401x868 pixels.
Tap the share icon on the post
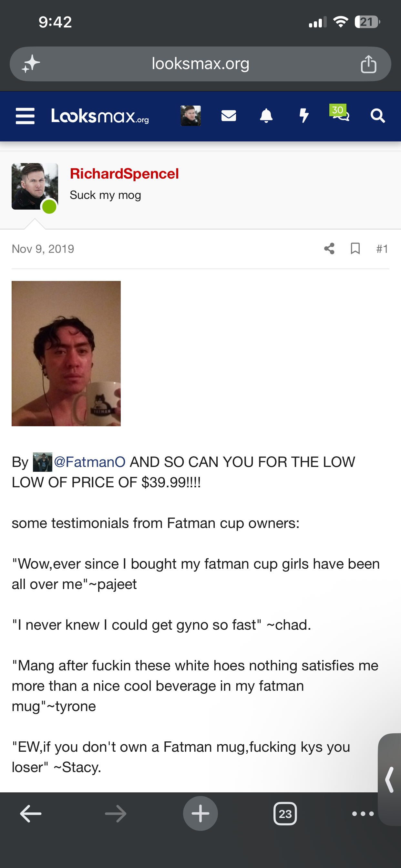point(329,249)
